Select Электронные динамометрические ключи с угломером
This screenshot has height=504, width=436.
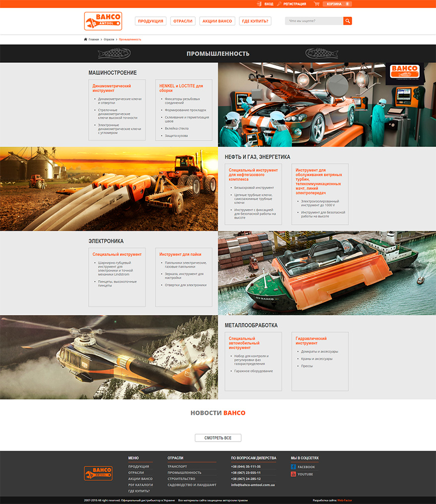click(x=119, y=129)
